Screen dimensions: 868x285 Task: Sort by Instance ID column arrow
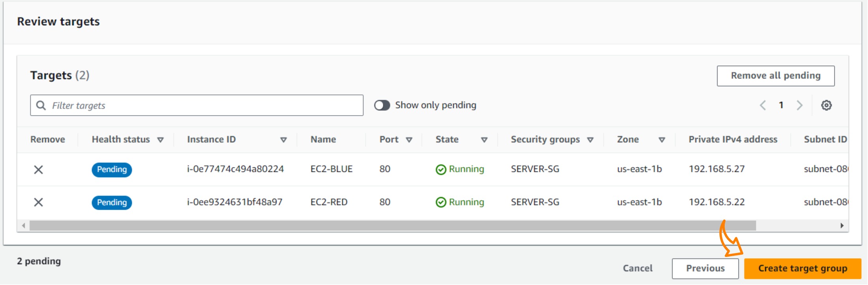coord(283,140)
